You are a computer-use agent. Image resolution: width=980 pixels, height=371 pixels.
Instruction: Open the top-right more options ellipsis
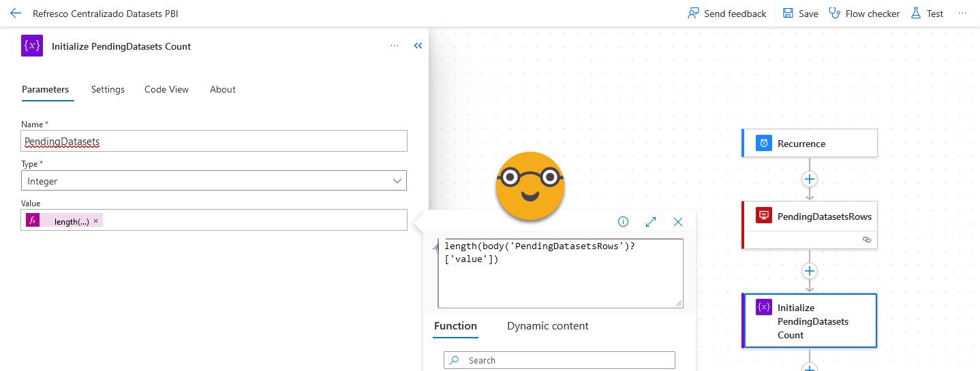[962, 13]
